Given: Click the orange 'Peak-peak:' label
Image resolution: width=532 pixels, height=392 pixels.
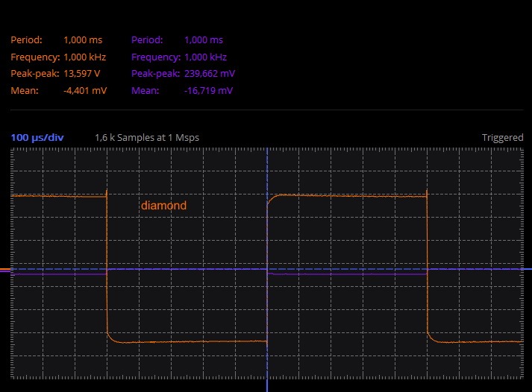Looking at the screenshot, I should click(35, 74).
